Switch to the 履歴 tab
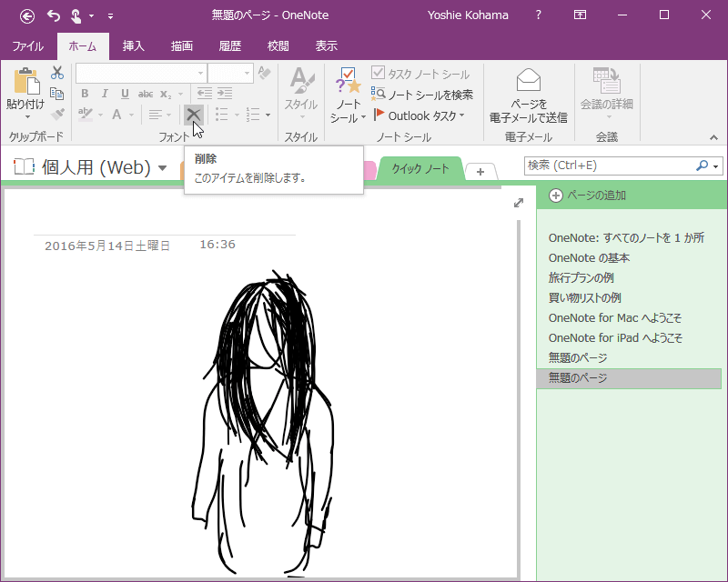 [230, 46]
